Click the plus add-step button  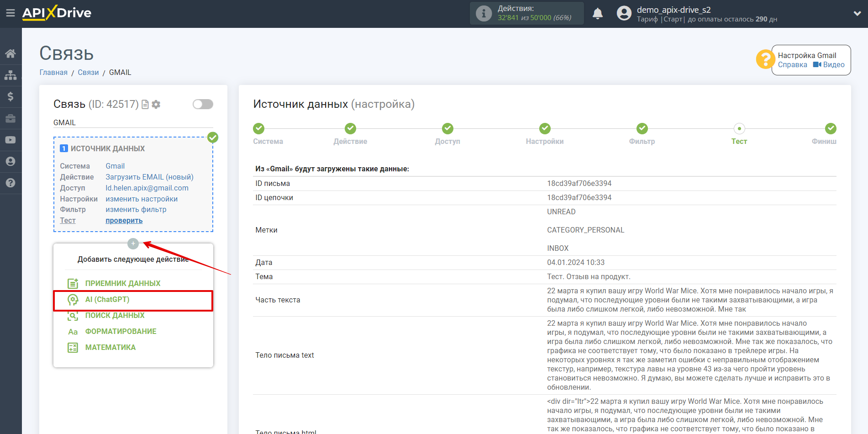(133, 243)
